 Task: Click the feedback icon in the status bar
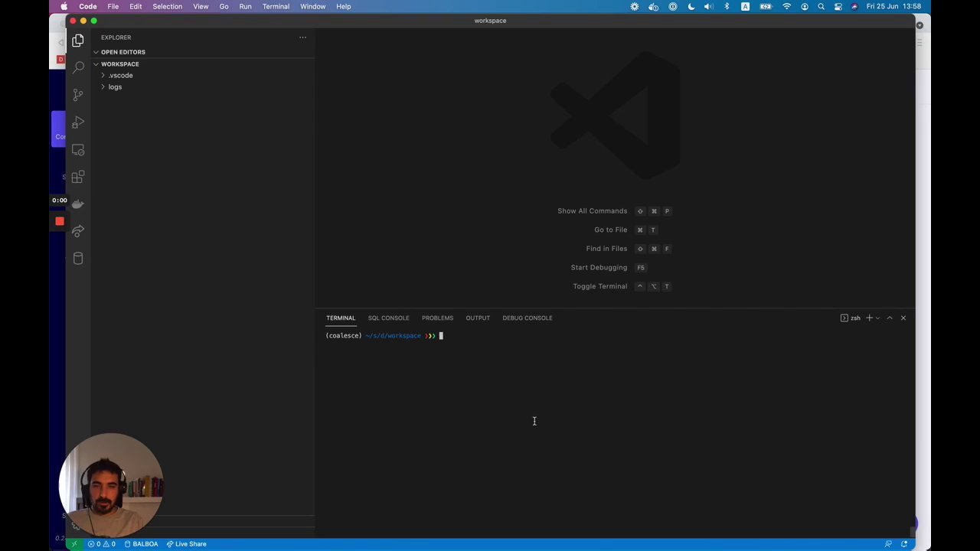pyautogui.click(x=888, y=544)
